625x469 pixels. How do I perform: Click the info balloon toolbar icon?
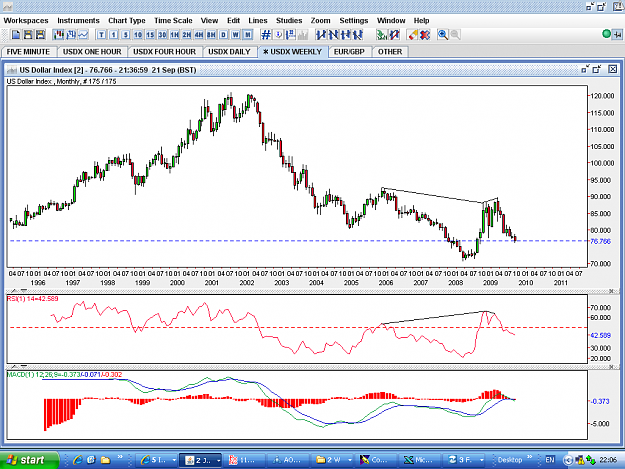coord(278,35)
